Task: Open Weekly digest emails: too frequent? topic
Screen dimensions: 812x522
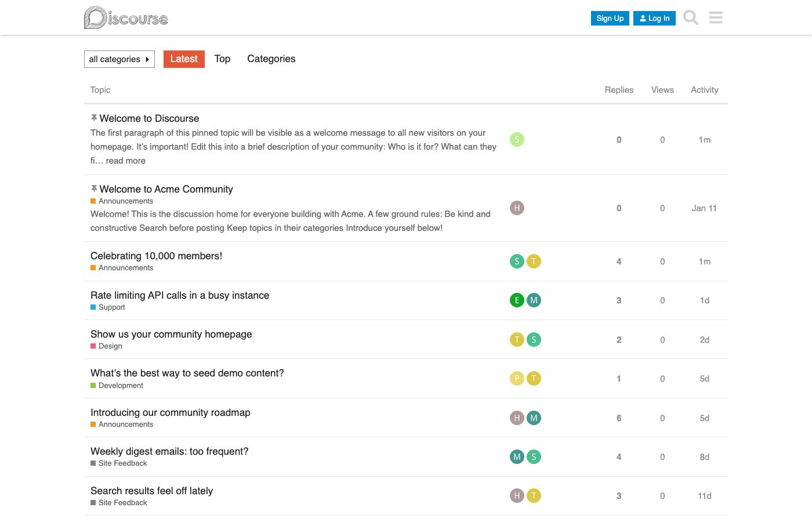Action: [169, 451]
